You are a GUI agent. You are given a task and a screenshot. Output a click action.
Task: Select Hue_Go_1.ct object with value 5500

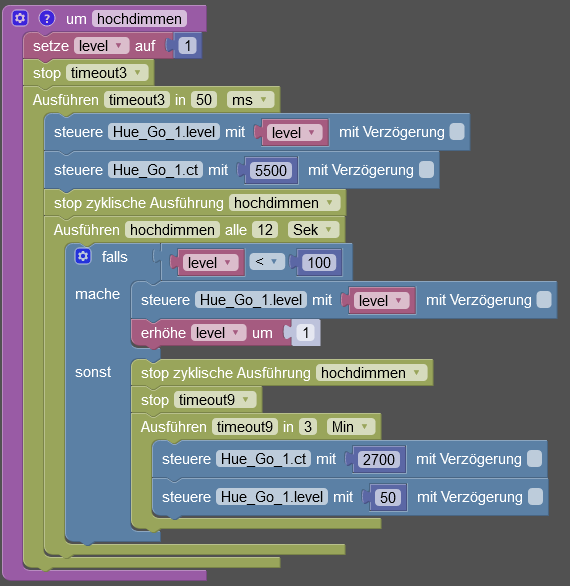[x=155, y=170]
